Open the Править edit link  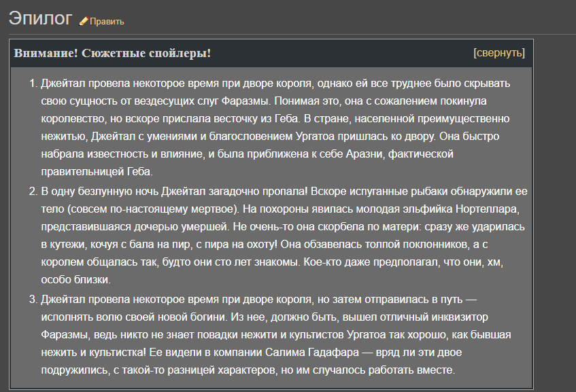coord(107,22)
